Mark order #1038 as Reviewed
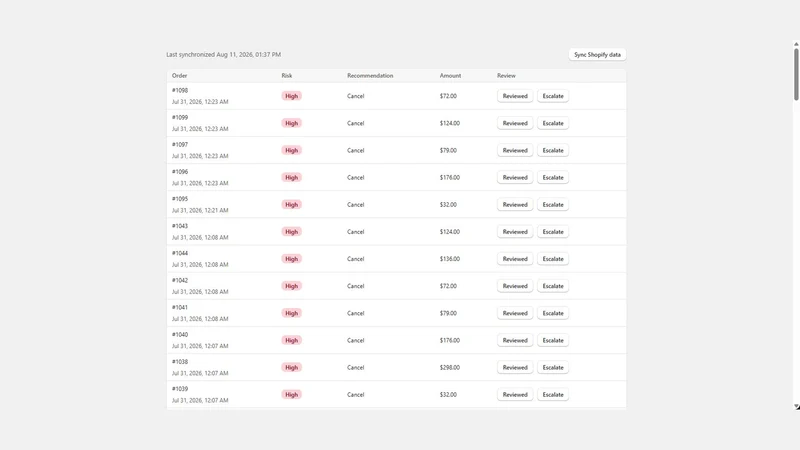 [515, 367]
